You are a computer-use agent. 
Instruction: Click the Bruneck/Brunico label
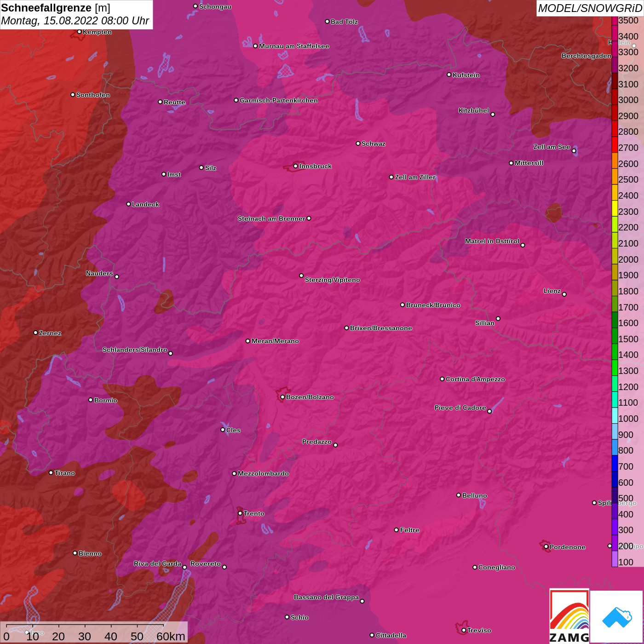coord(433,305)
